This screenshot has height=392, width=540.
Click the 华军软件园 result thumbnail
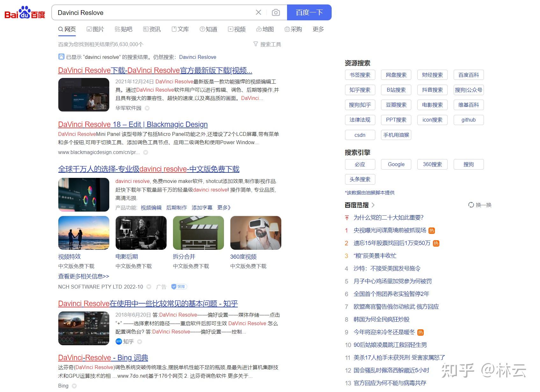point(84,95)
